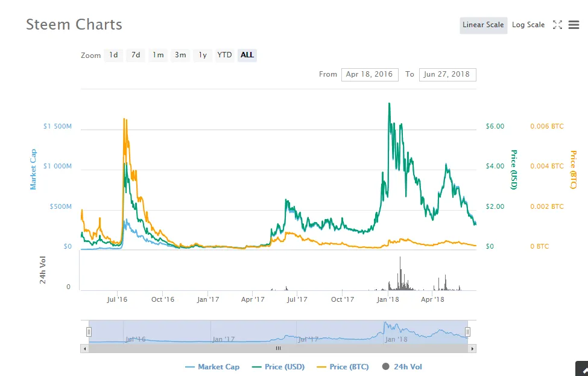This screenshot has height=376, width=588.
Task: Click the 0.004 BTC axis label
Action: pos(547,166)
